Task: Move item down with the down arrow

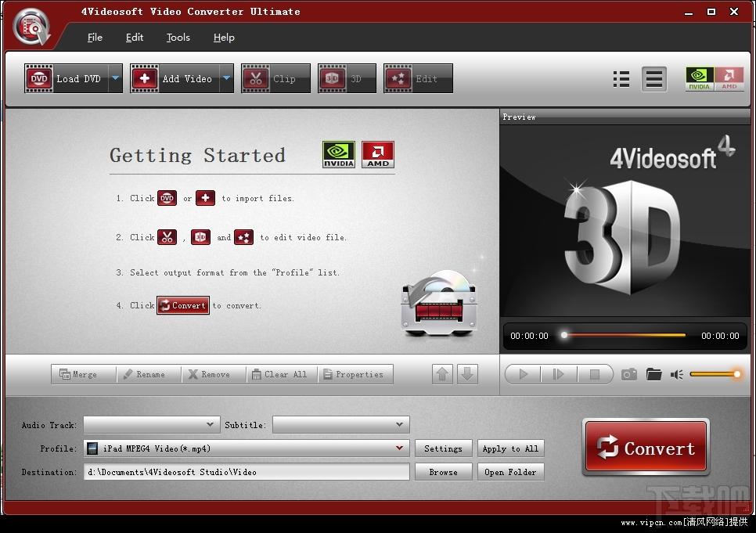Action: (x=467, y=374)
